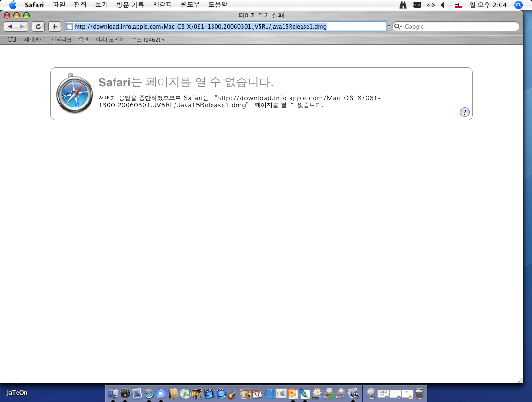Viewport: 532px width, 402px height.
Task: Check the battery status icon
Action: [417, 5]
